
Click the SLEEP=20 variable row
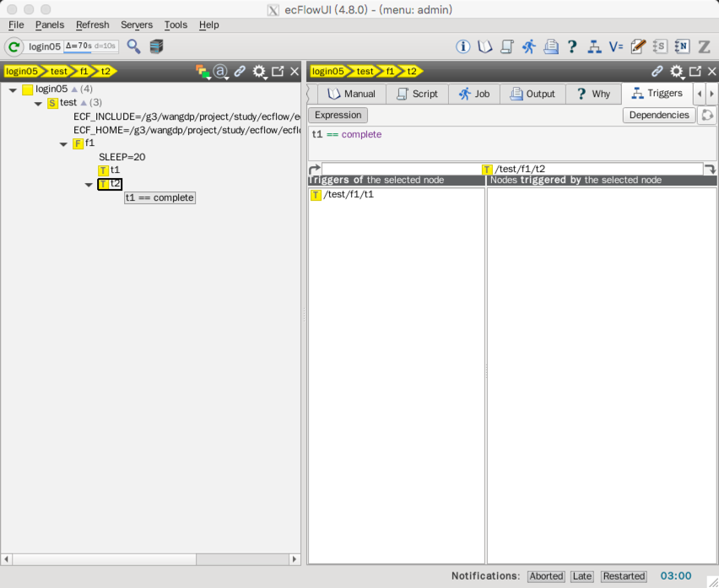122,157
